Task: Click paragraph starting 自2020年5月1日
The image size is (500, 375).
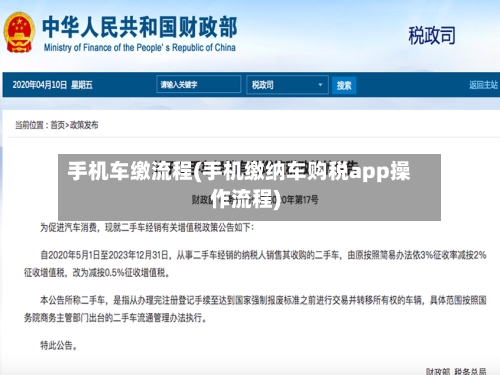Action: (x=255, y=264)
